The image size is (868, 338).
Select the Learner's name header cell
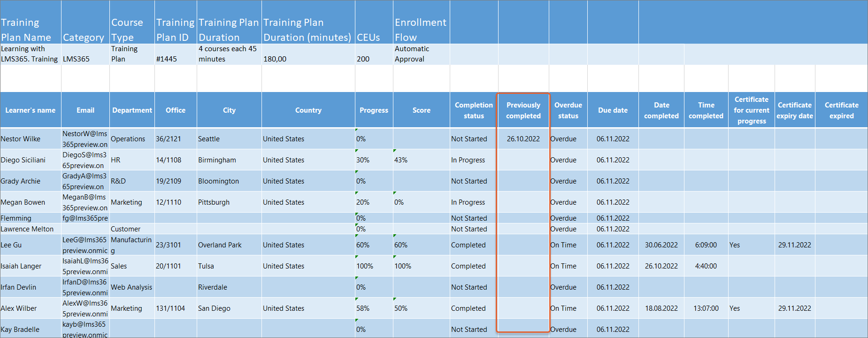[x=31, y=110]
